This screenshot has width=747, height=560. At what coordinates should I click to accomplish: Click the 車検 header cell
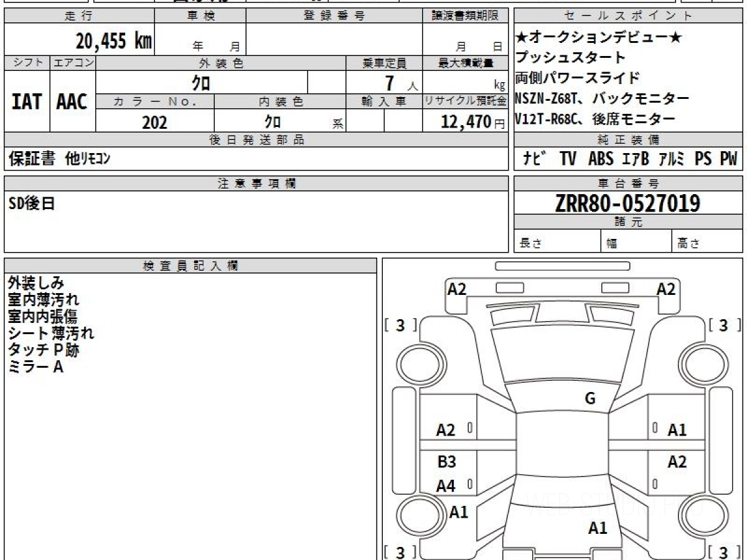(200, 16)
